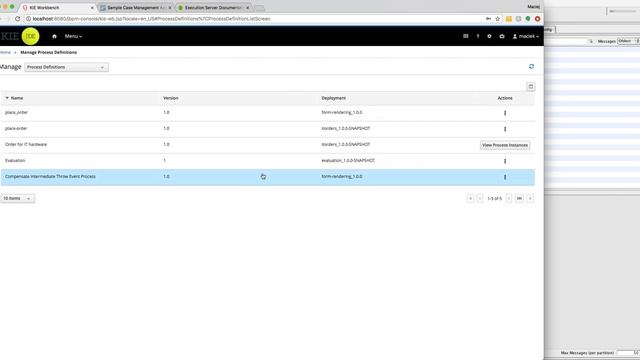Open the grid apps icon in navbar

(x=466, y=36)
